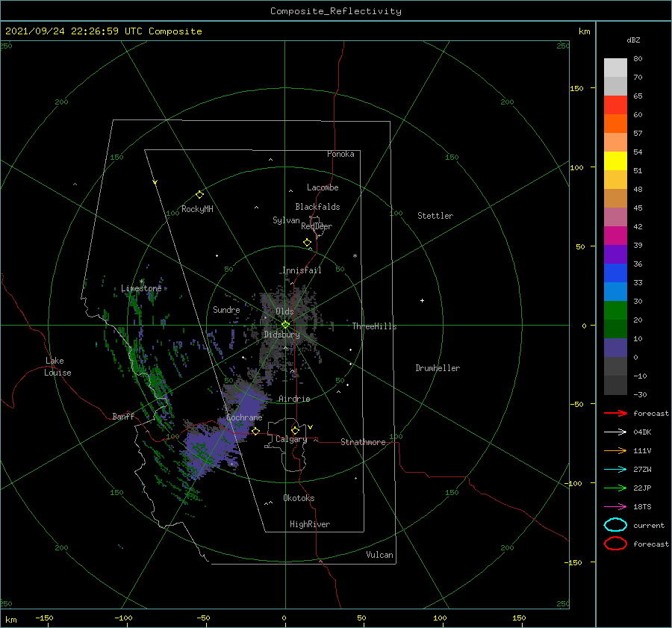Click the Ponoka label
672x628 pixels.
tap(340, 154)
